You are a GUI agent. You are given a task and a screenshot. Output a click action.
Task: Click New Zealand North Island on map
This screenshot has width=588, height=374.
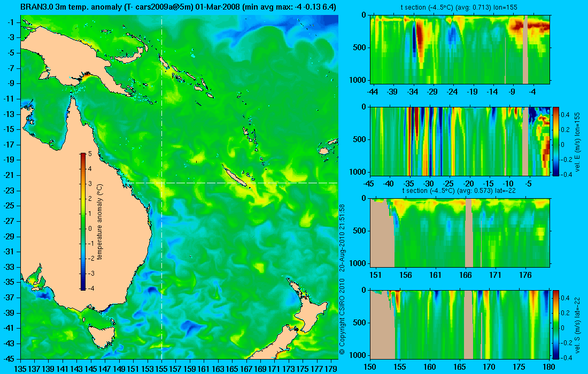[x=313, y=314]
